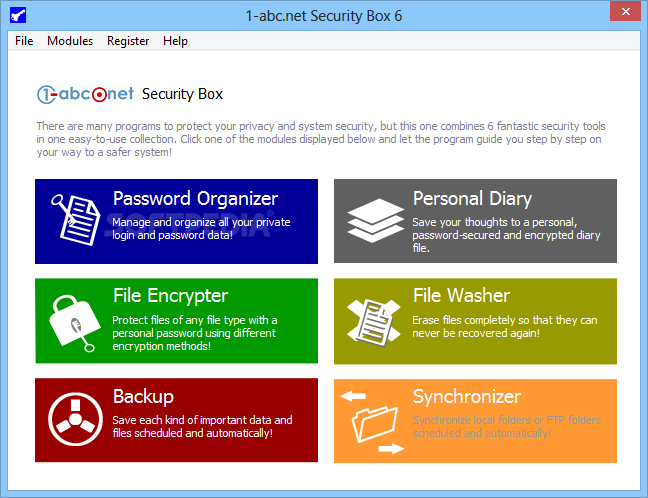
Task: Click 'Protect files of any file type' description
Action: [x=195, y=333]
